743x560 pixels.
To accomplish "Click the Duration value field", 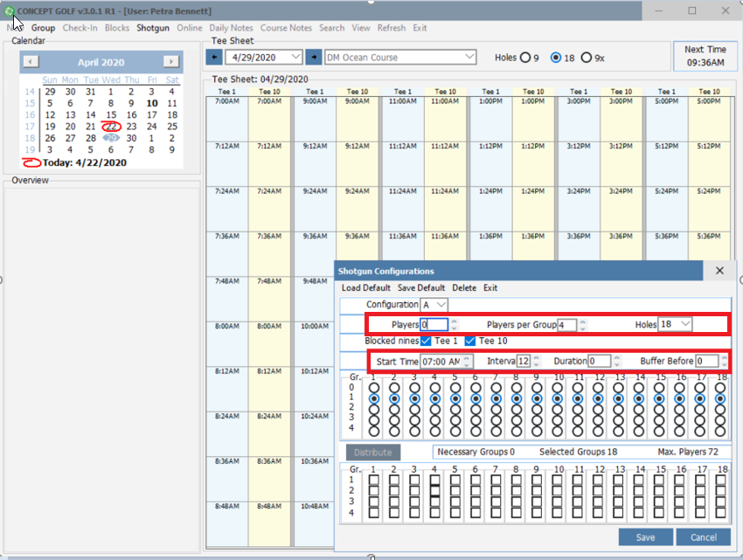I will tap(599, 361).
